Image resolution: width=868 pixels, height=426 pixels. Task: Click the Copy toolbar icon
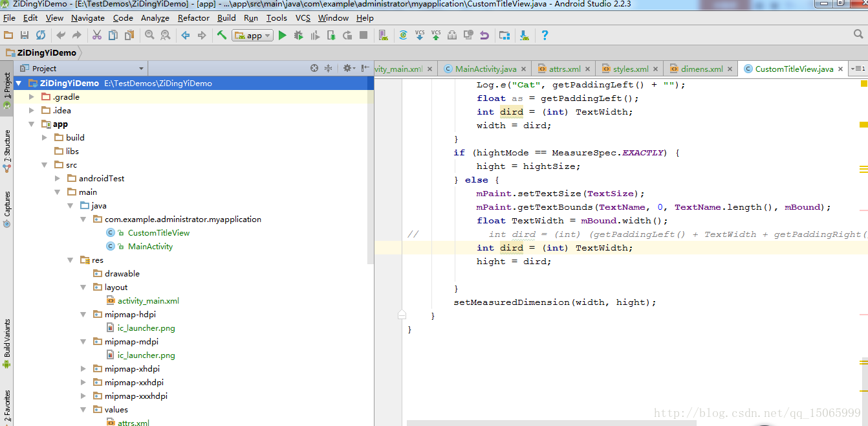(x=113, y=35)
